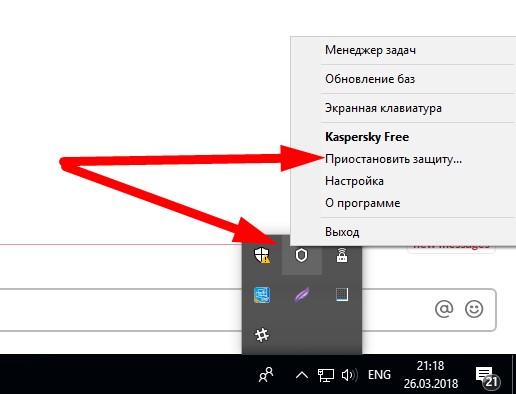
Task: Click the dark grid square tray icon
Action: [342, 295]
